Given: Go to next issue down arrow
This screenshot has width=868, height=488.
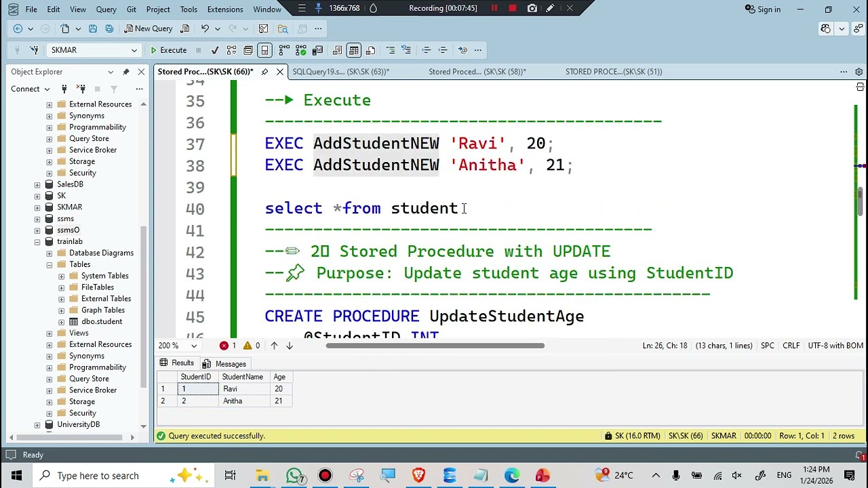Looking at the screenshot, I should click(x=290, y=346).
